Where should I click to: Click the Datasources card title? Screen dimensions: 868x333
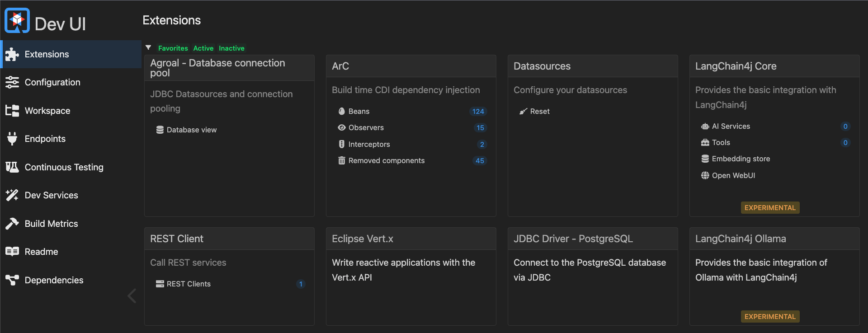542,66
